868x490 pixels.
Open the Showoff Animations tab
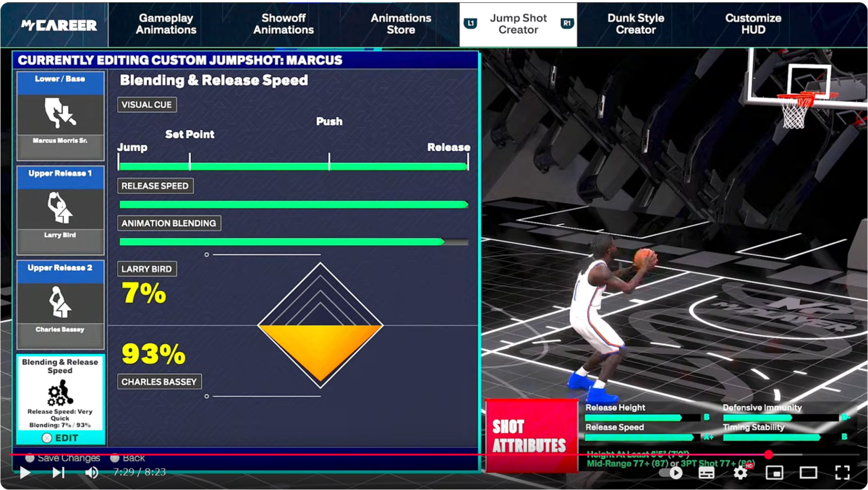tap(284, 25)
